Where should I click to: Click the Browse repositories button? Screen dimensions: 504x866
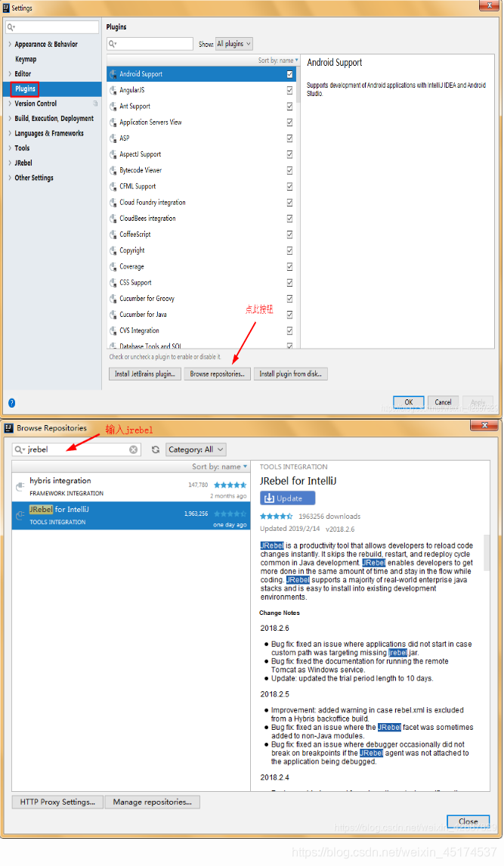click(x=217, y=374)
